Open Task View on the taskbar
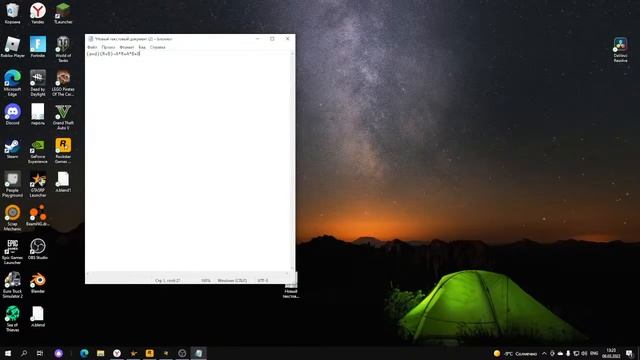 40,353
